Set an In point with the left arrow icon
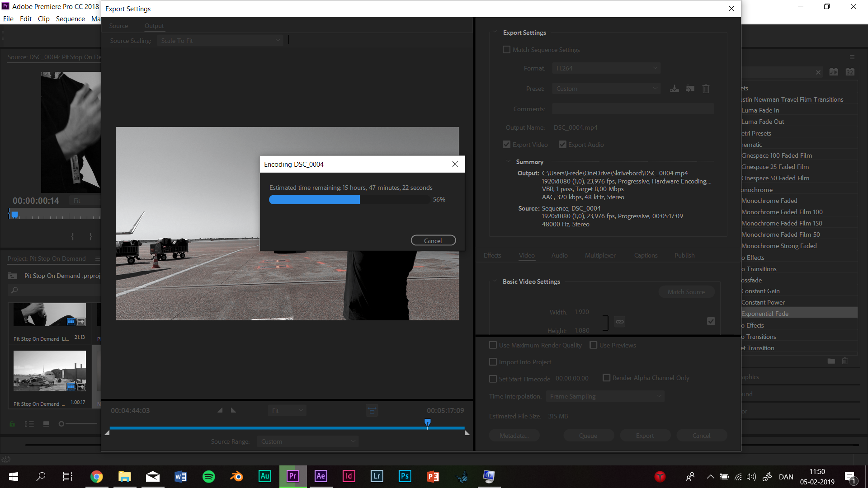868x488 pixels. (220, 410)
